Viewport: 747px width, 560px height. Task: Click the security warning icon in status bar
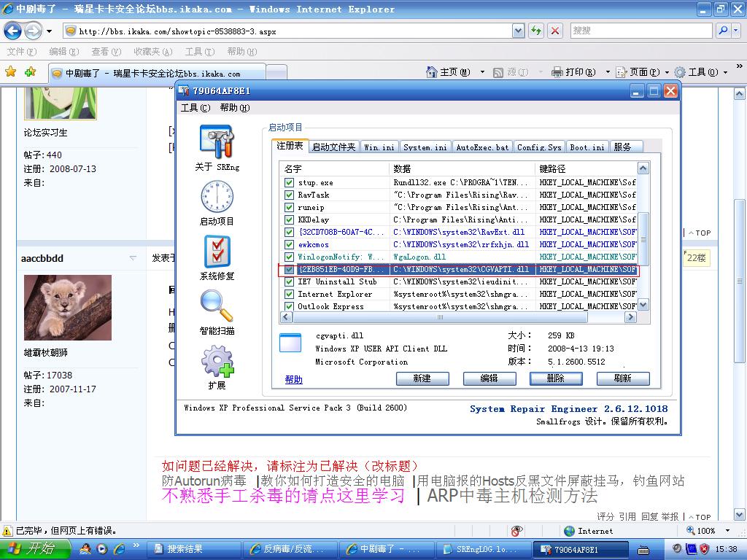pos(7,531)
